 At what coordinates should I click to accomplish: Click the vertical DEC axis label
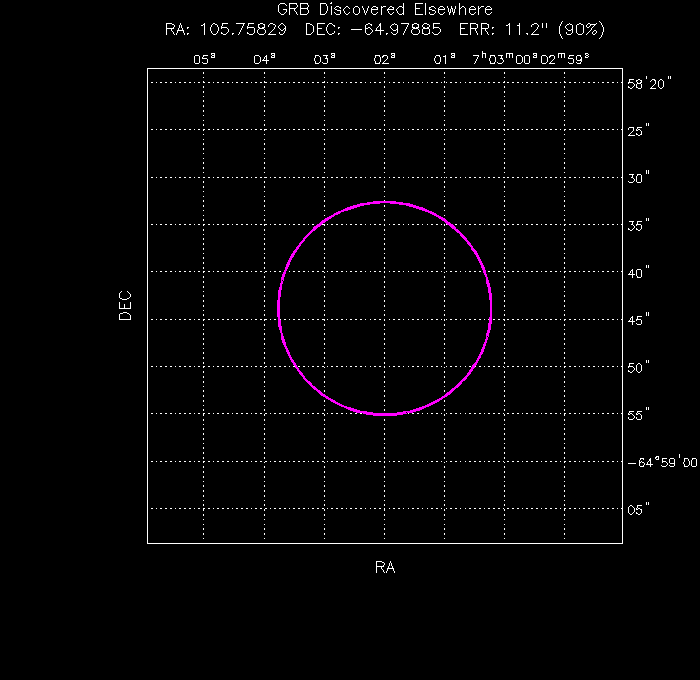point(125,306)
